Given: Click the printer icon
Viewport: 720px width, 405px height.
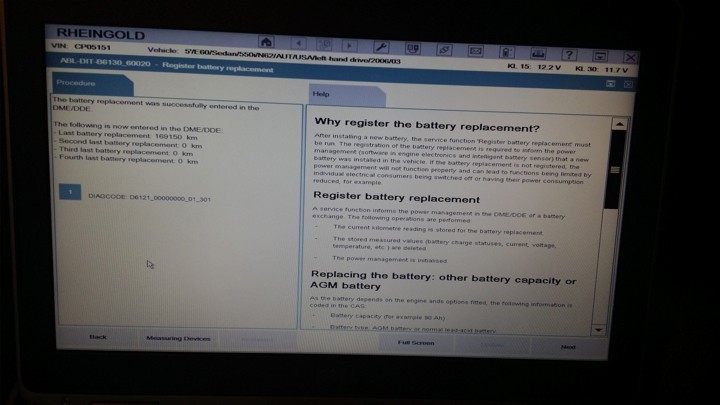Looking at the screenshot, I should [x=538, y=54].
